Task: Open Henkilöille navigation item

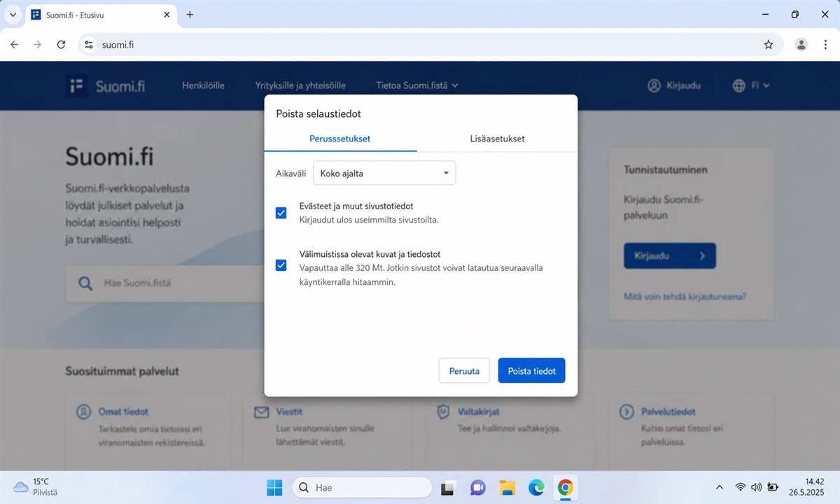Action: (203, 85)
